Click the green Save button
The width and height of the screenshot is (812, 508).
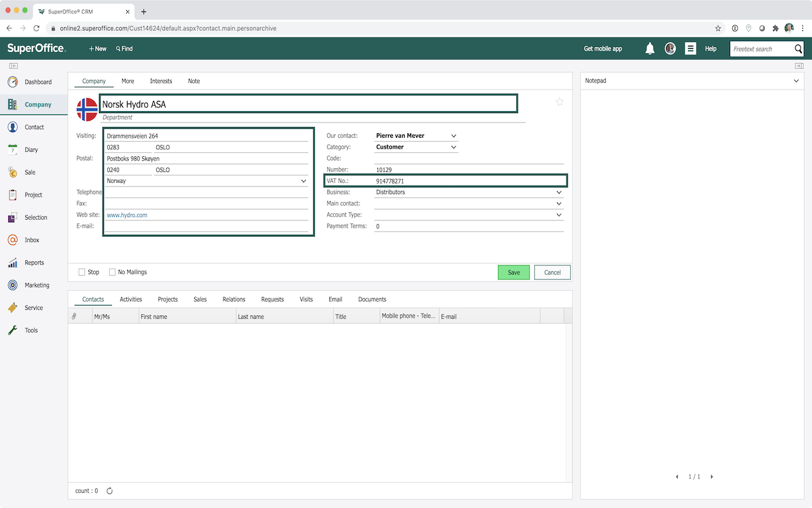(x=514, y=272)
